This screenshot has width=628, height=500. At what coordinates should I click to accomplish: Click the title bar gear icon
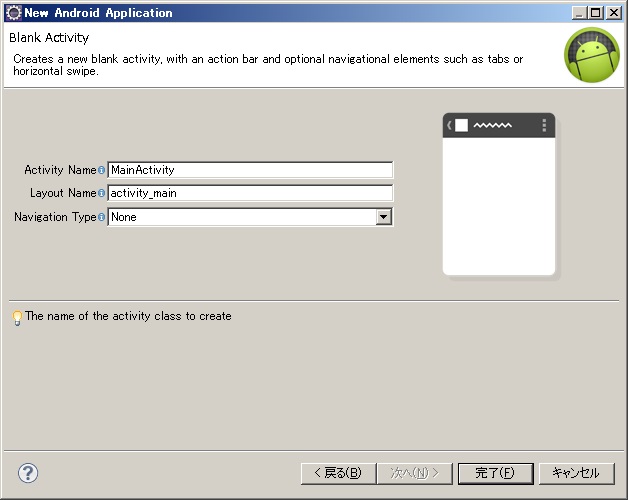[14, 13]
